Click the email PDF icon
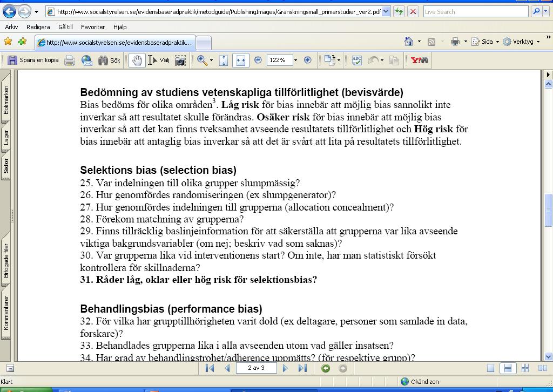This screenshot has height=392, width=553. [x=87, y=60]
